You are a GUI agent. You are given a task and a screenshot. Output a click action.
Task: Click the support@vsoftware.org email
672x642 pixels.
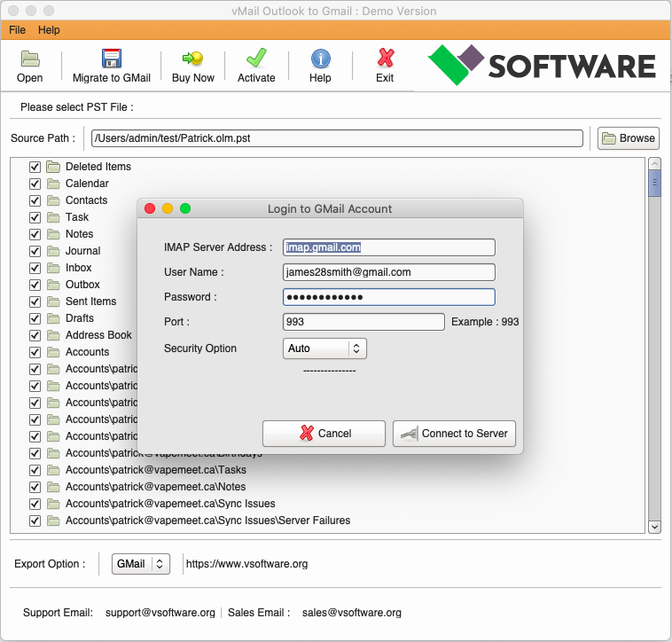click(160, 613)
